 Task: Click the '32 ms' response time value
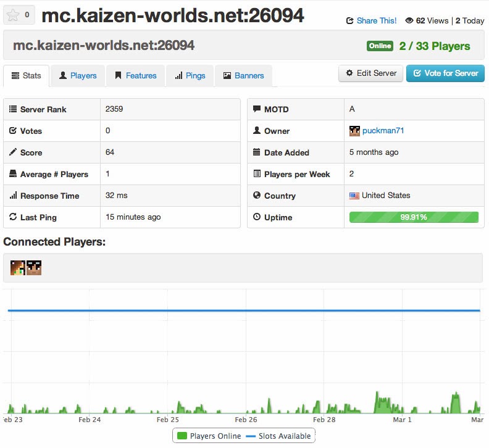(x=116, y=196)
